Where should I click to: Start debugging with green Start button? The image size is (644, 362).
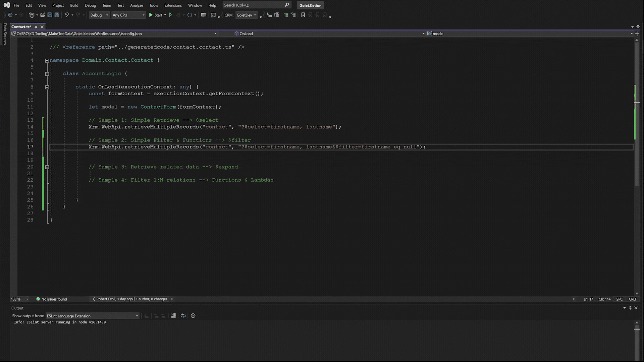pos(156,15)
